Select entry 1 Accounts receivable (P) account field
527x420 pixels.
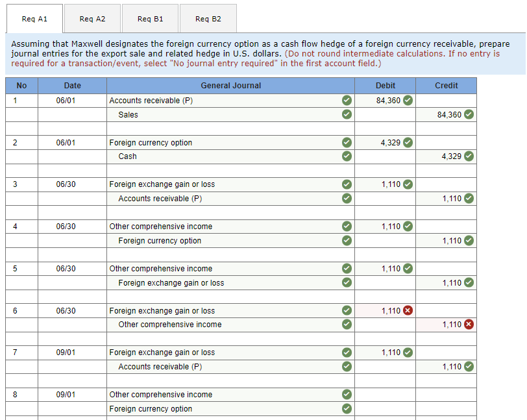pyautogui.click(x=230, y=101)
